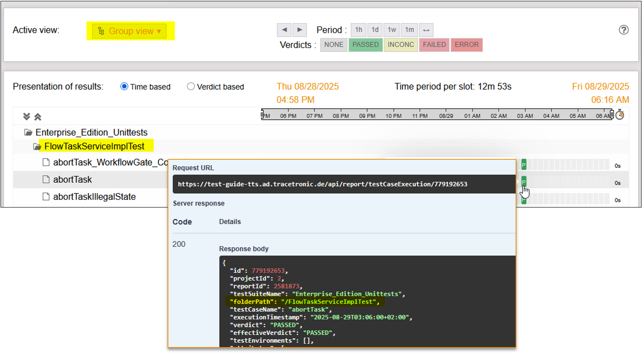Select Verdict based presentation

coord(191,86)
